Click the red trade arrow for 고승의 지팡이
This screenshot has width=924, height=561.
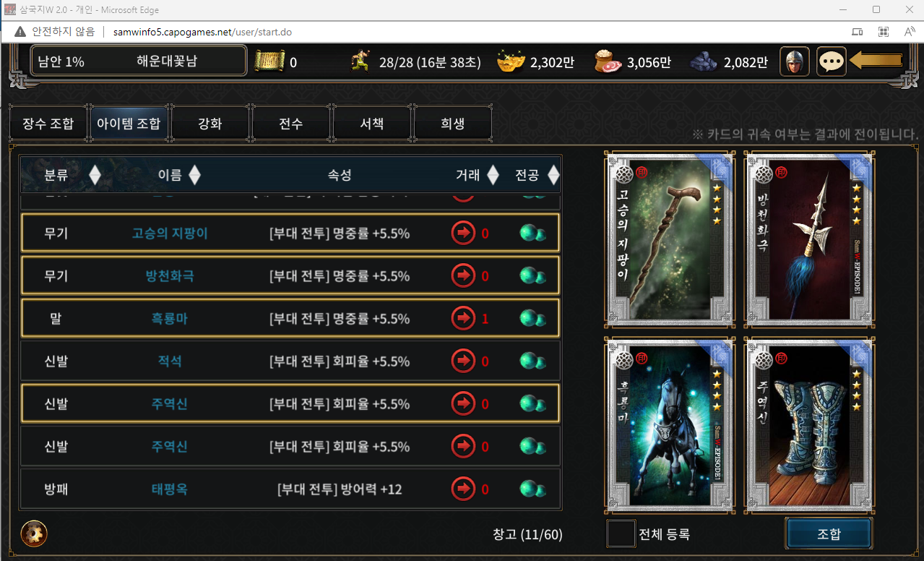(463, 233)
